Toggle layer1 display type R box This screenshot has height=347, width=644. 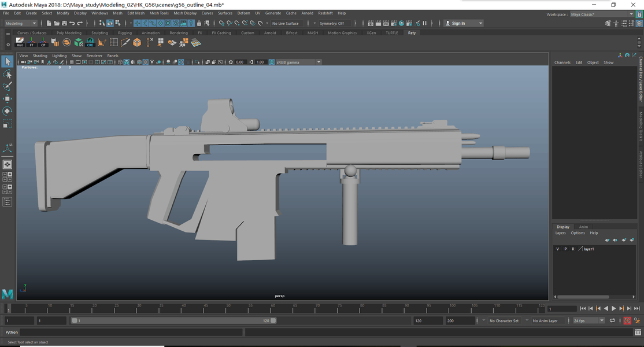click(x=573, y=249)
